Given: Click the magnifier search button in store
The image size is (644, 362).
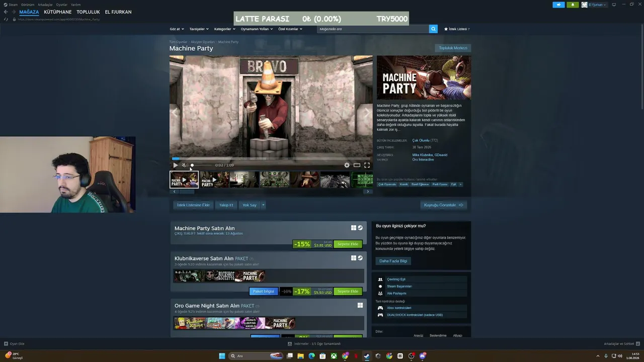Looking at the screenshot, I should pos(433,29).
